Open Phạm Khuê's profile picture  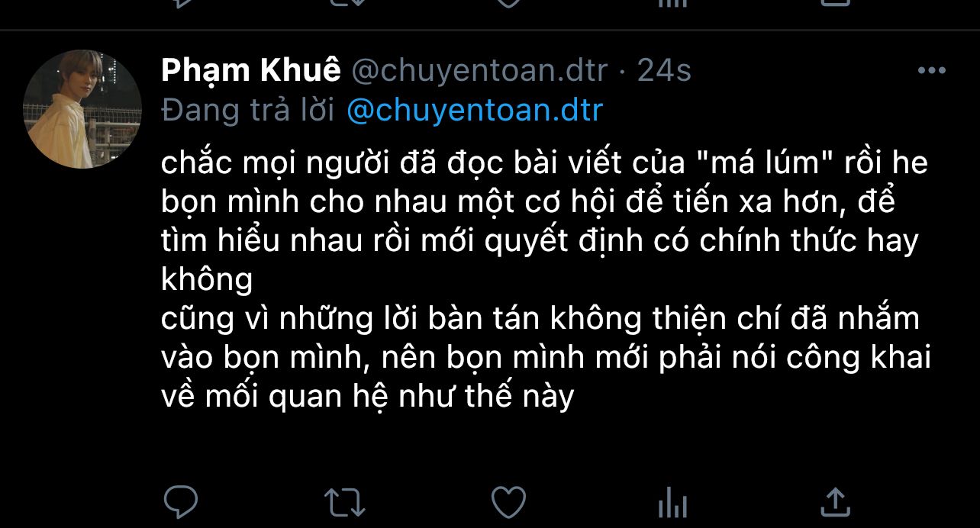click(x=82, y=109)
